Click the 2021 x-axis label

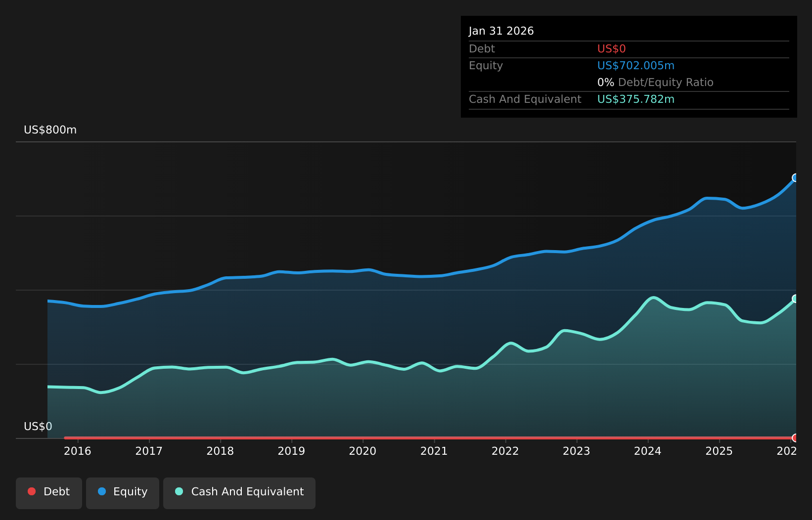(x=434, y=451)
